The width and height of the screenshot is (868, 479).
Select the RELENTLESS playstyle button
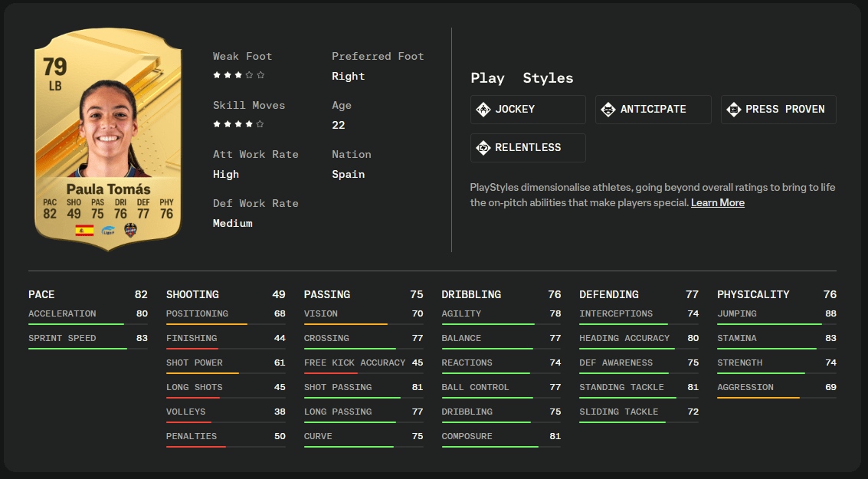[528, 148]
